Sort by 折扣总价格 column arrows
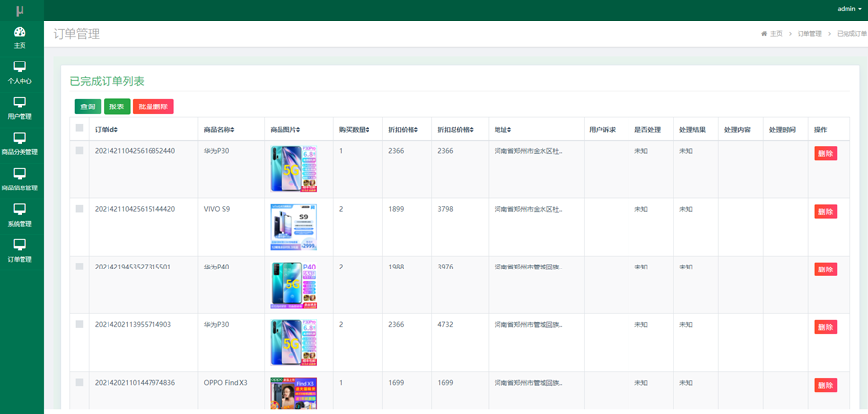The height and width of the screenshot is (414, 868). (472, 130)
